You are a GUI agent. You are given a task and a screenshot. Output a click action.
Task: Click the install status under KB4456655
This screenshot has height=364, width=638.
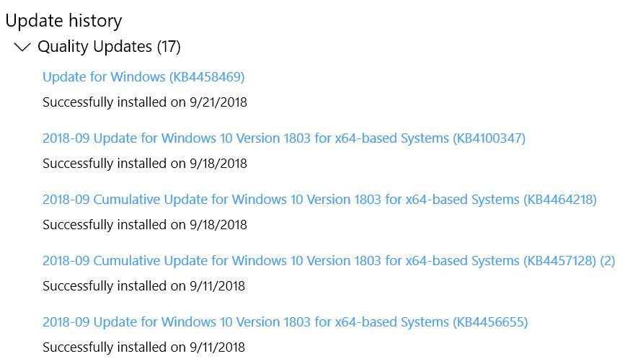143,347
